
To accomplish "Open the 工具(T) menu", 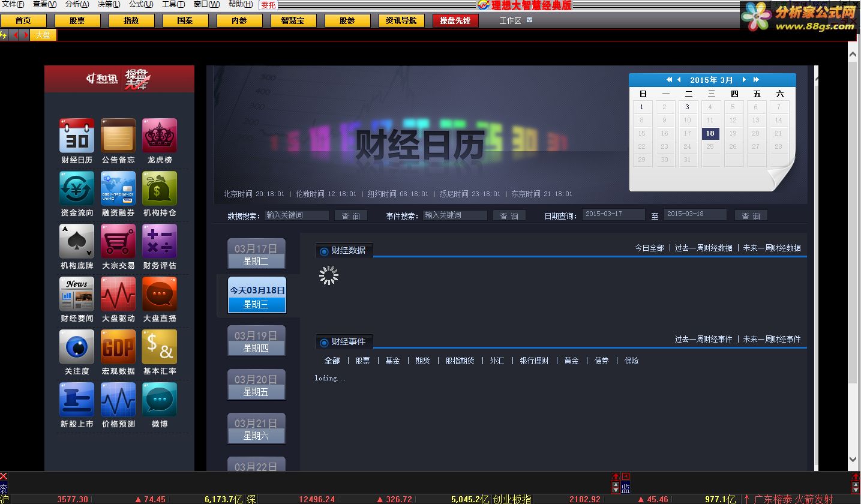I will coord(173,4).
